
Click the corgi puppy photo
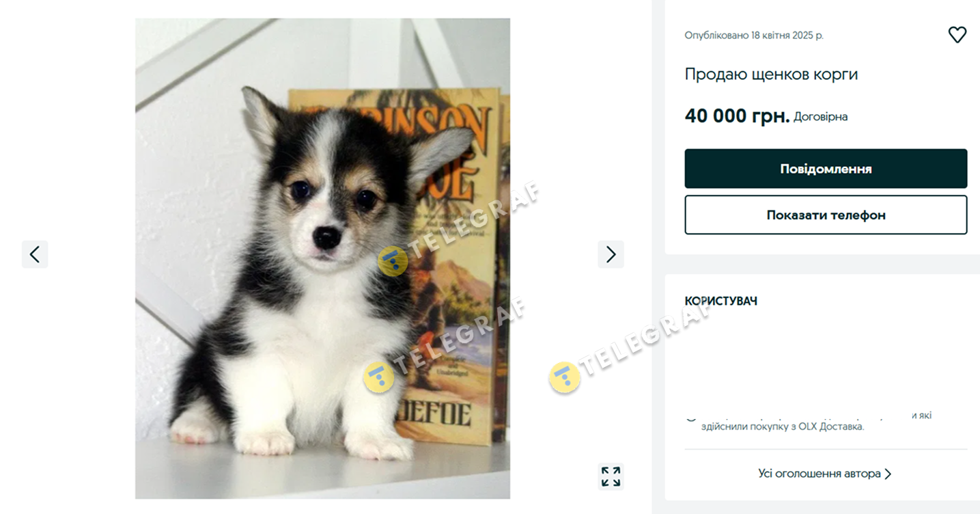click(322, 258)
